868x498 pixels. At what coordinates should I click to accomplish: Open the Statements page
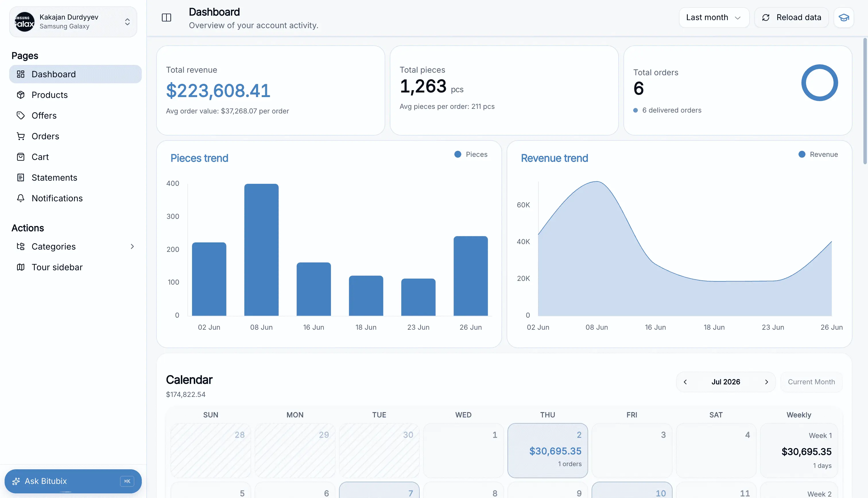75,177
